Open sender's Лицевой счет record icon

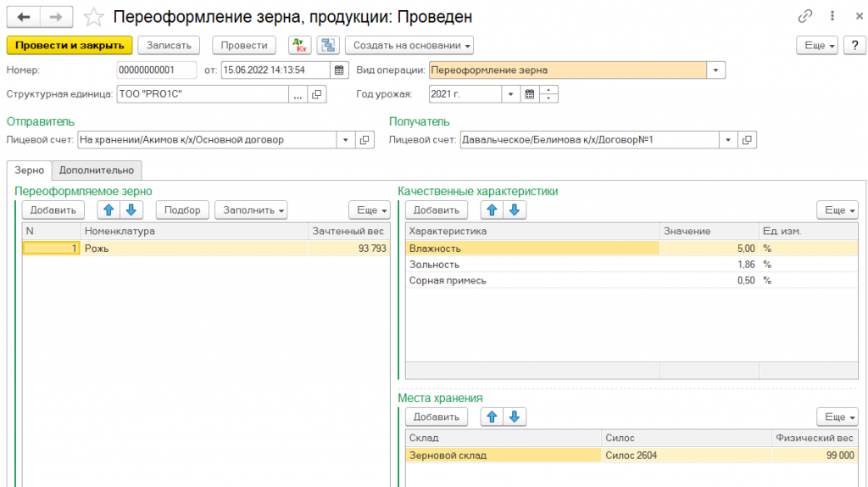(365, 140)
